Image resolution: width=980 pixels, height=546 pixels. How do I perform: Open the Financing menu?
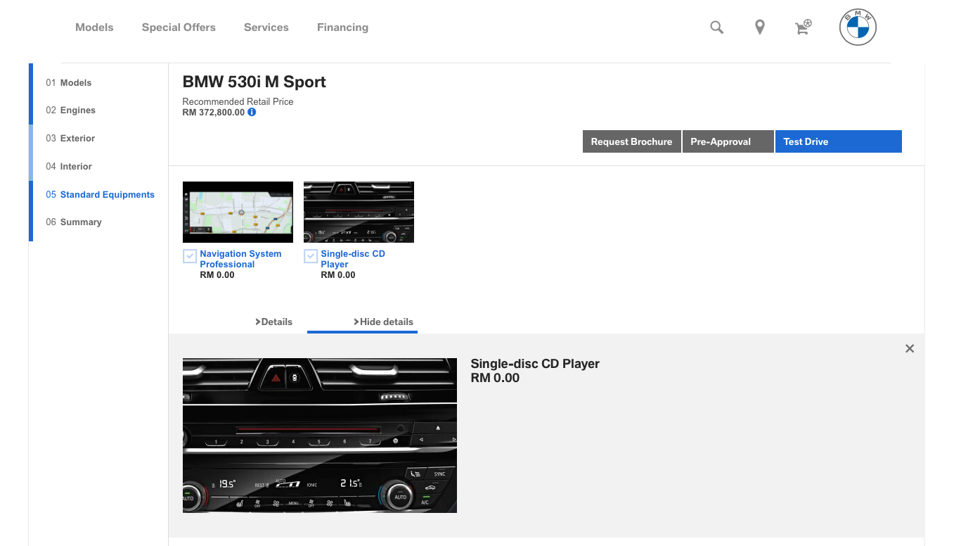coord(342,27)
